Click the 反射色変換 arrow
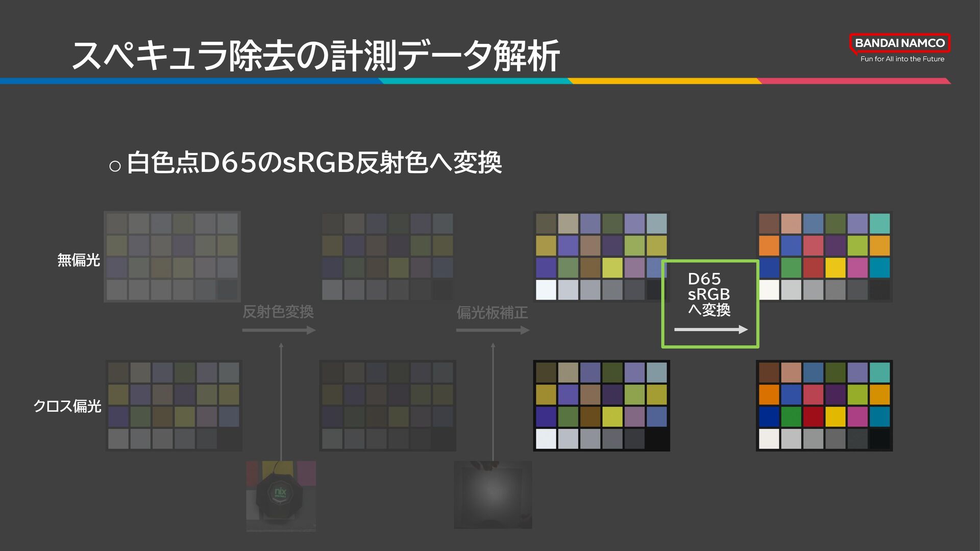The image size is (980, 551). pos(279,331)
